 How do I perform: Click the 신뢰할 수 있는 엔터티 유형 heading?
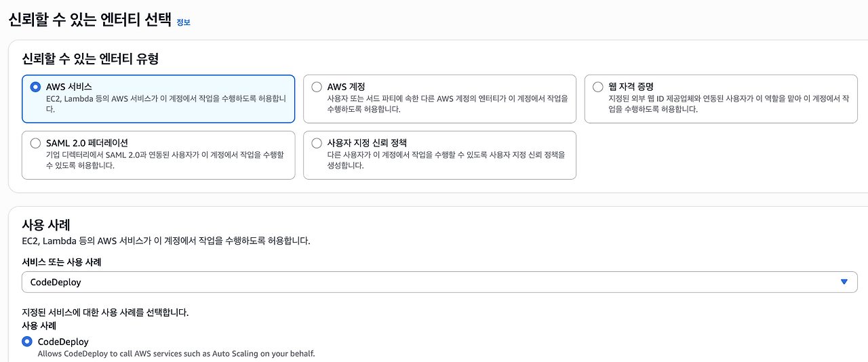click(x=90, y=59)
